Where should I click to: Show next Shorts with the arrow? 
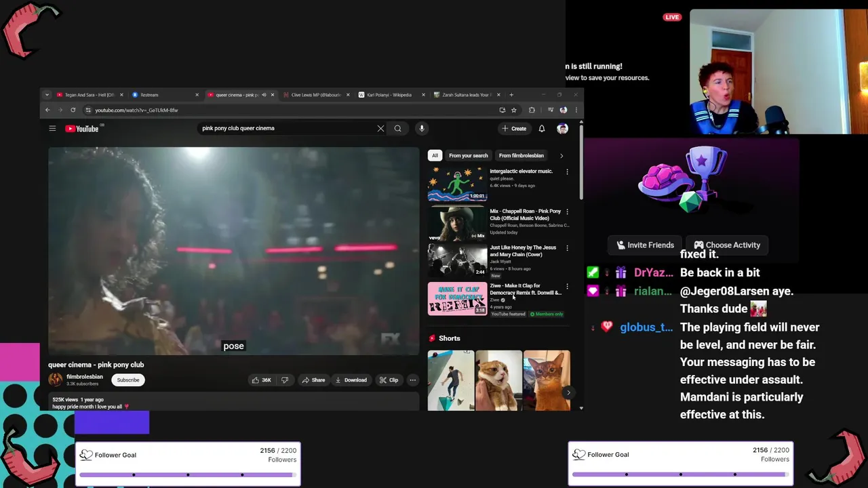(x=568, y=392)
